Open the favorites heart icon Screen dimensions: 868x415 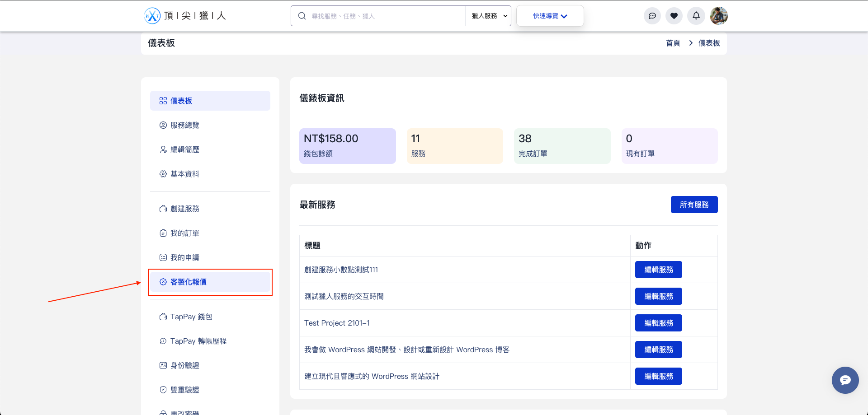click(x=674, y=16)
